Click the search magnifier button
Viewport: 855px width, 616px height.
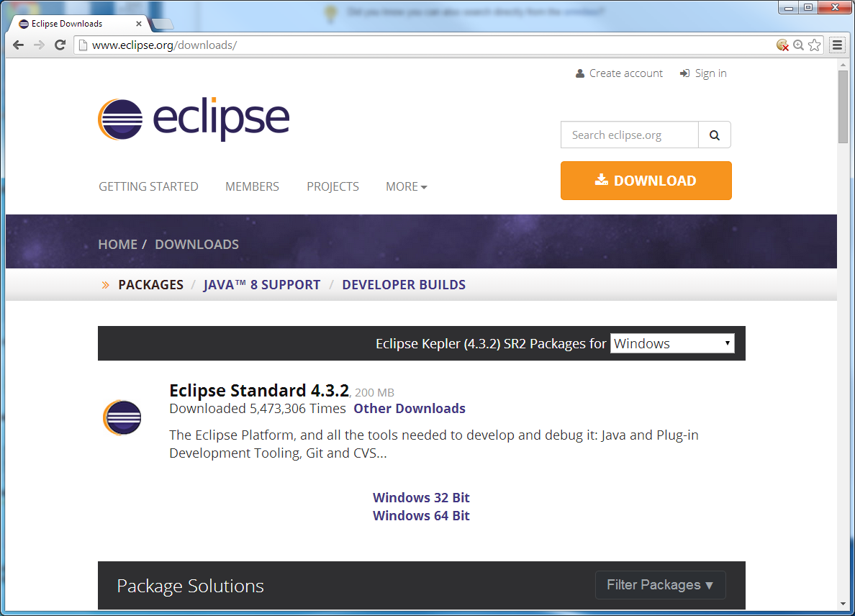click(x=715, y=135)
